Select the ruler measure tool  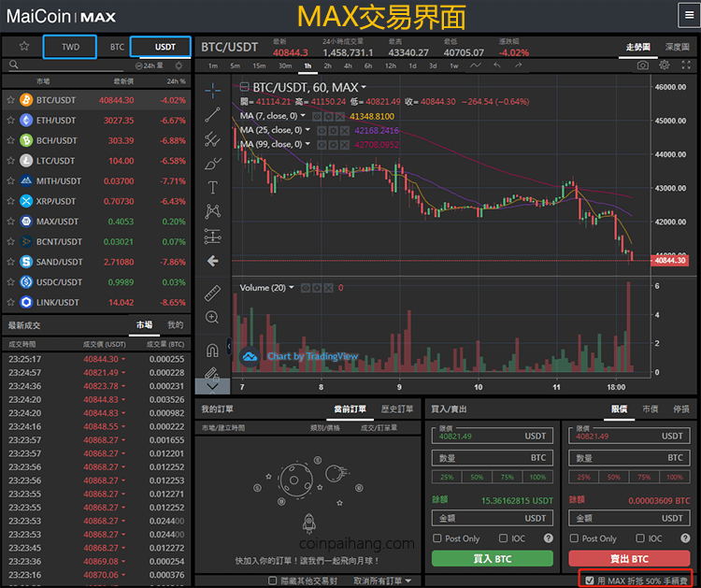point(213,293)
